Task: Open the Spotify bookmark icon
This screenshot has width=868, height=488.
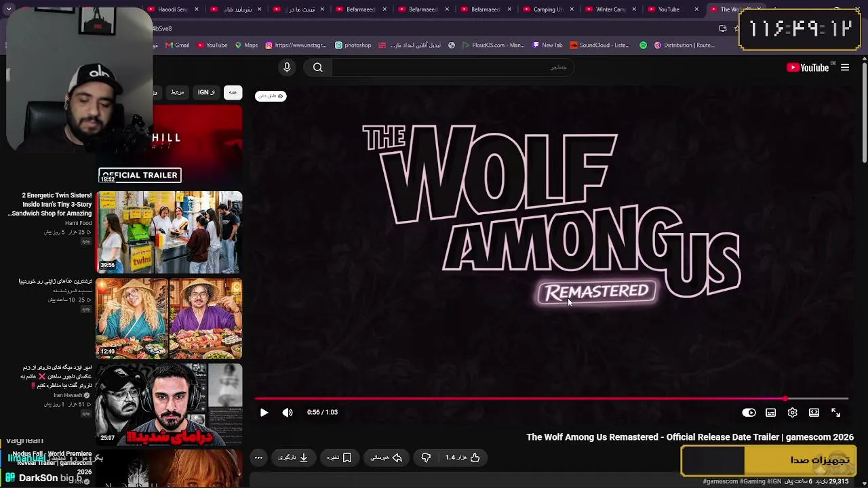Action: 644,45
